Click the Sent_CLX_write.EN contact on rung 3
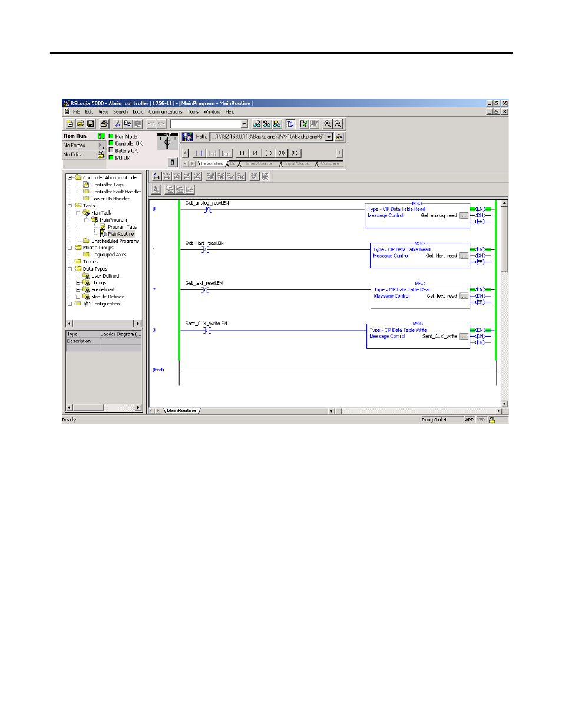The image size is (562, 728). [x=207, y=331]
